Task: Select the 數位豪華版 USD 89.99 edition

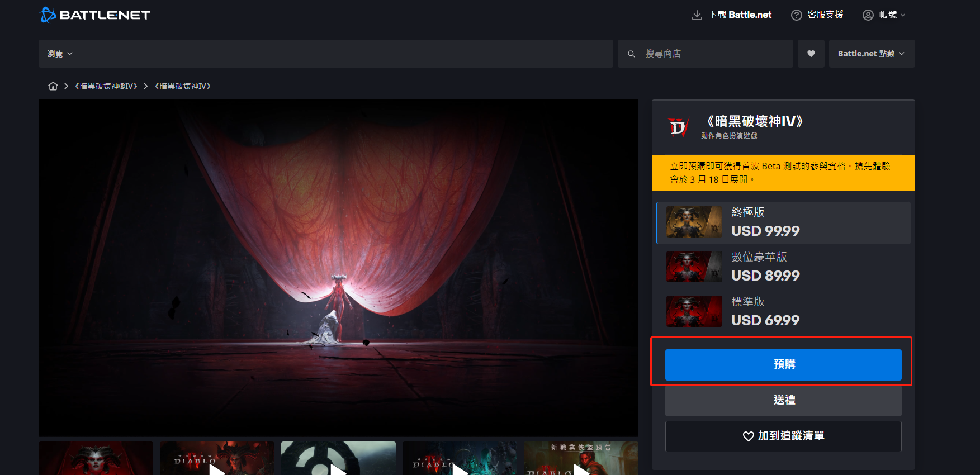Action: click(783, 267)
